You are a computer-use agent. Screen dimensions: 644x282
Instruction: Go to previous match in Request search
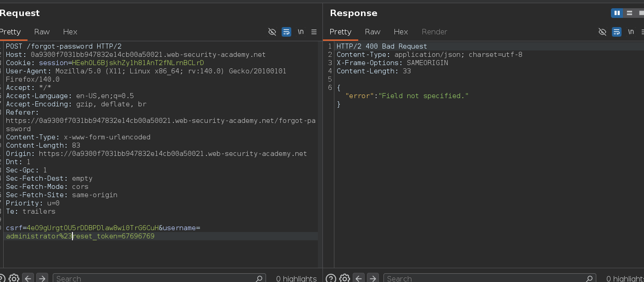pyautogui.click(x=28, y=278)
